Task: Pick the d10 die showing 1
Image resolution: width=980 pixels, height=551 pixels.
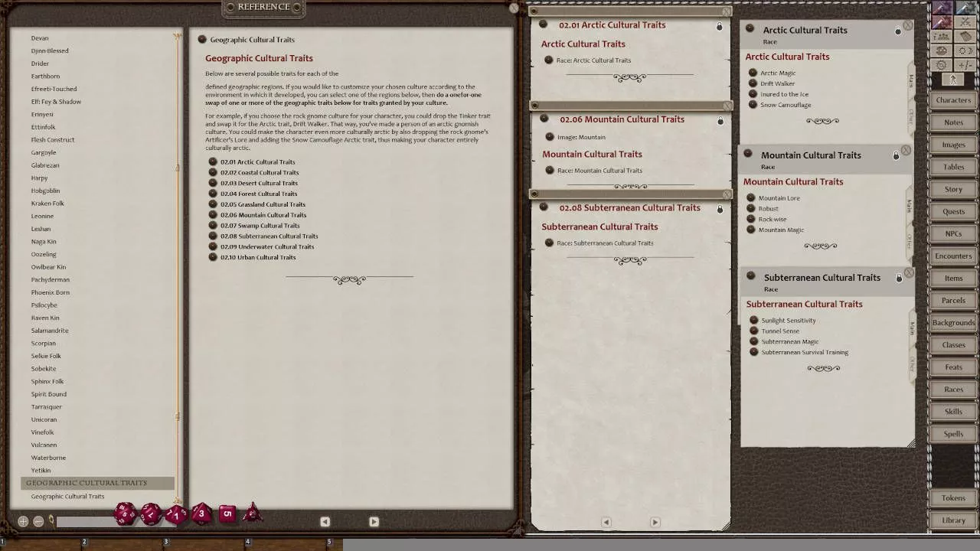Action: click(175, 514)
